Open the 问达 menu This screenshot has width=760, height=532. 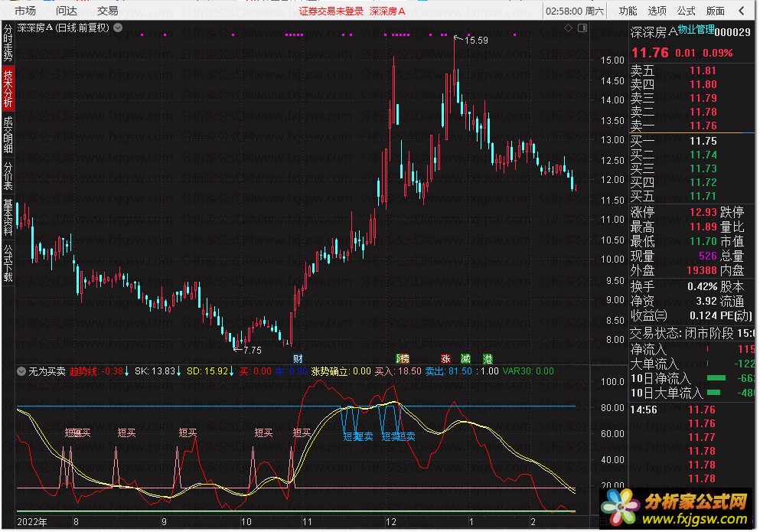[67, 11]
